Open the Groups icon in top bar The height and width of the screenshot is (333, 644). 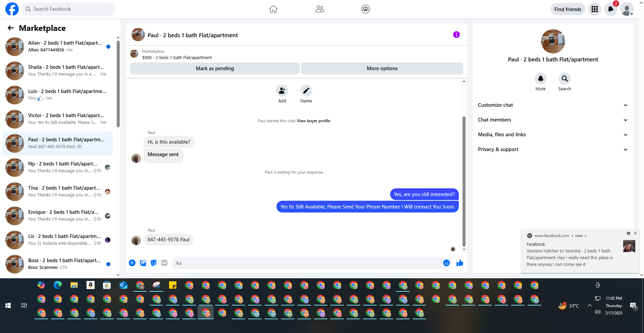point(366,9)
